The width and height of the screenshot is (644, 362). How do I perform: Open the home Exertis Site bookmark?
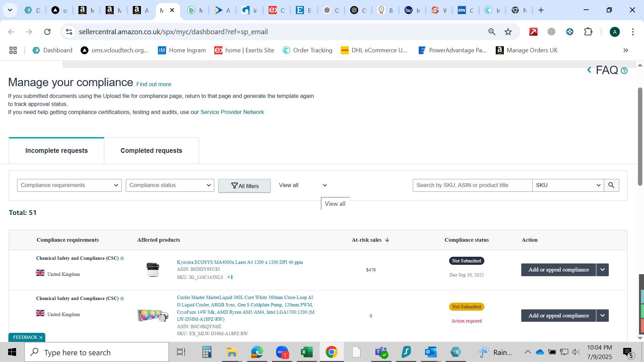coord(244,50)
